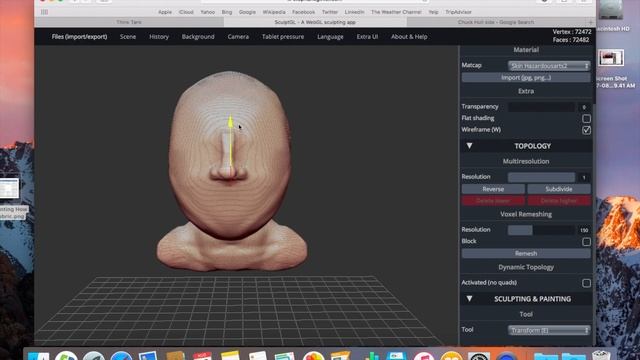
Task: Open the About & Help menu
Action: [409, 37]
